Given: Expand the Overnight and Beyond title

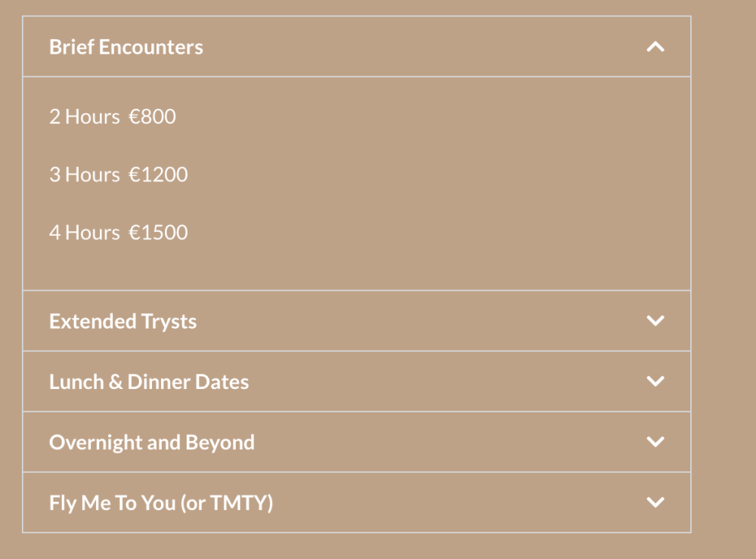Looking at the screenshot, I should point(151,443).
